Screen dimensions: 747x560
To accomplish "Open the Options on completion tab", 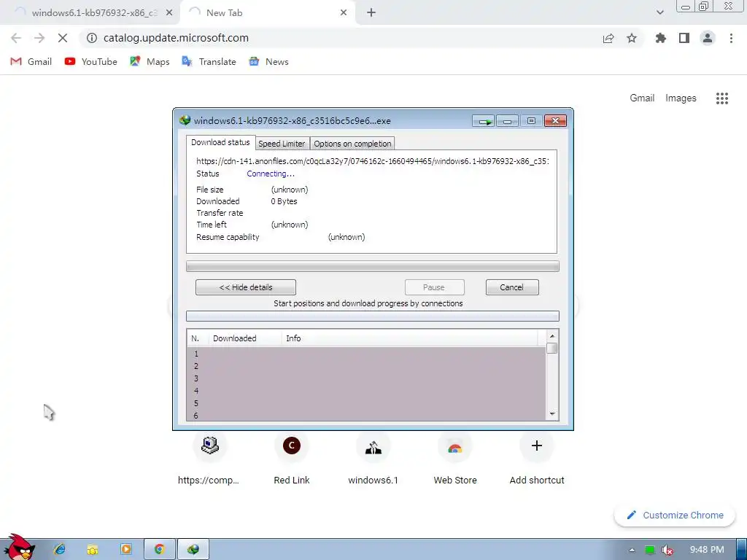I will (352, 144).
